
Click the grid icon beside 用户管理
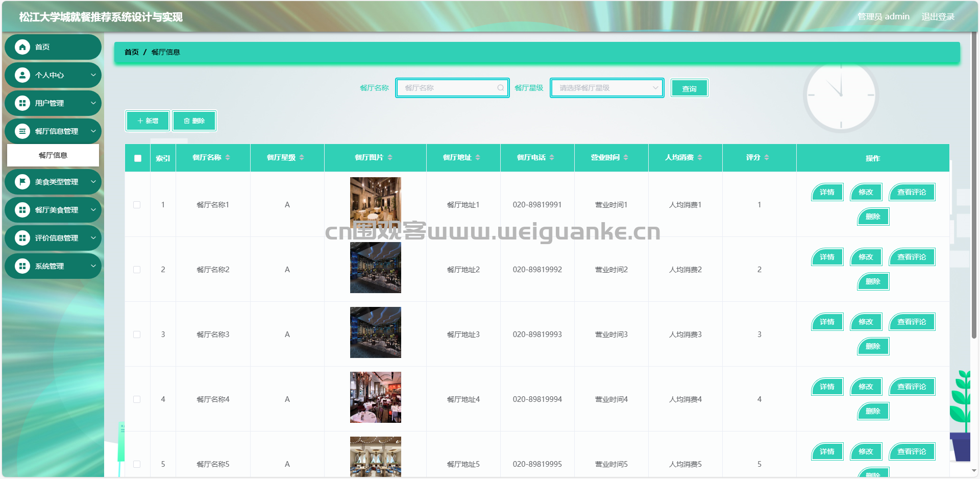pos(22,103)
